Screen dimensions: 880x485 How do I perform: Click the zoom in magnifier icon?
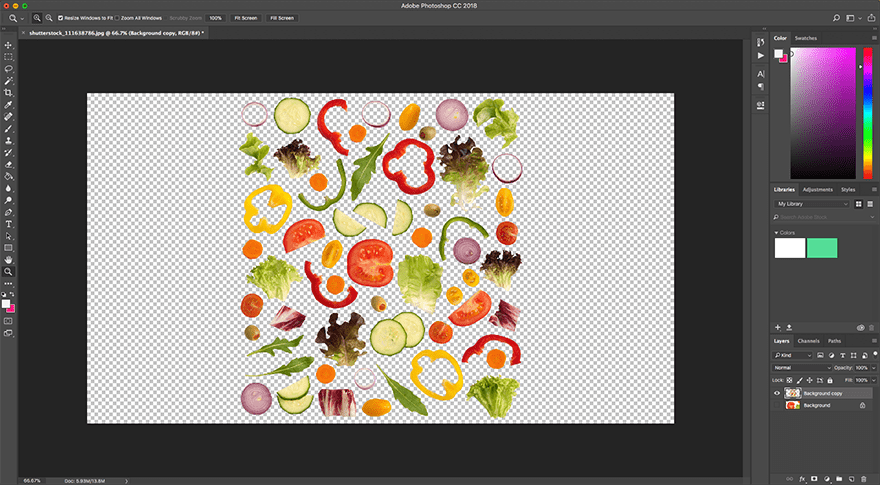click(37, 18)
